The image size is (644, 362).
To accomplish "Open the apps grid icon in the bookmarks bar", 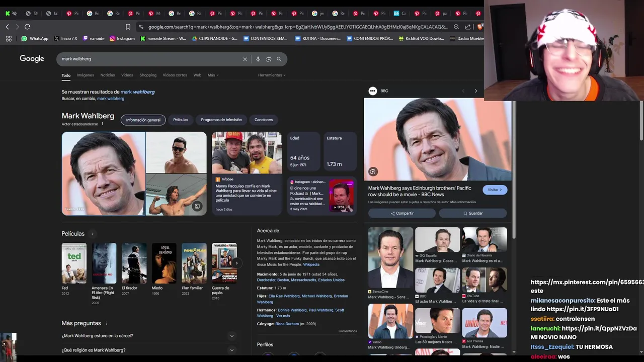I will (9, 38).
